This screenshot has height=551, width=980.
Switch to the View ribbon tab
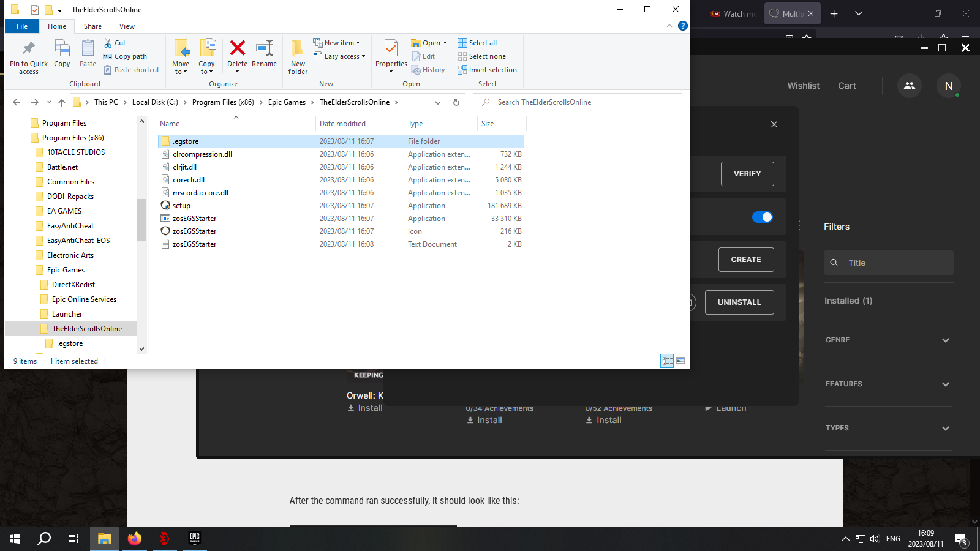point(127,26)
